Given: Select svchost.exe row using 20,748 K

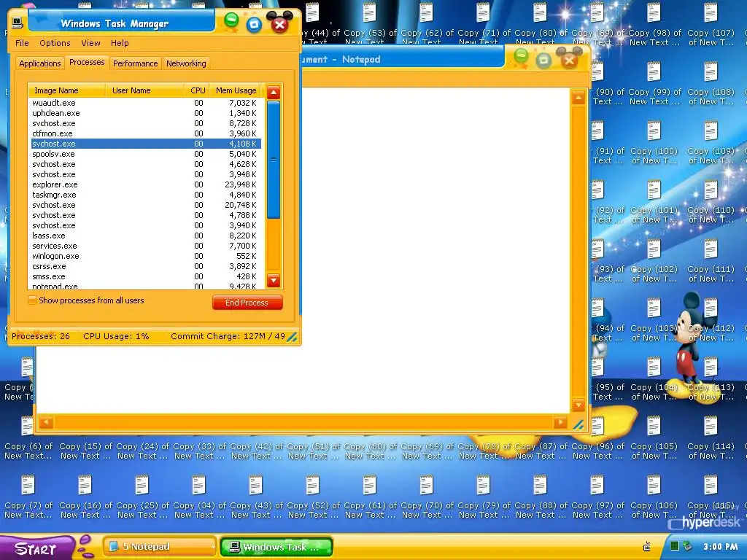Looking at the screenshot, I should (145, 205).
